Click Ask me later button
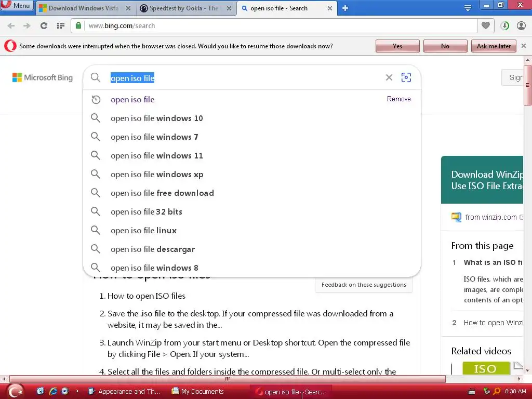This screenshot has height=399, width=532. point(494,46)
